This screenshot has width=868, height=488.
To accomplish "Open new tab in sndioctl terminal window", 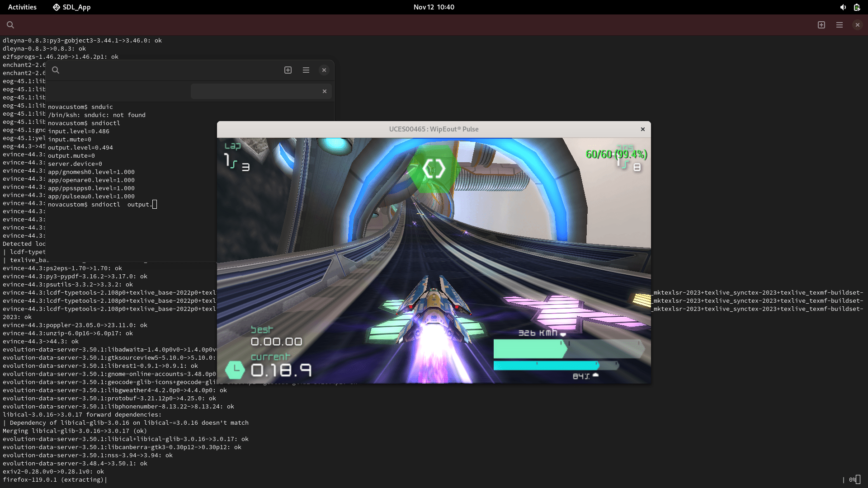I will (288, 70).
